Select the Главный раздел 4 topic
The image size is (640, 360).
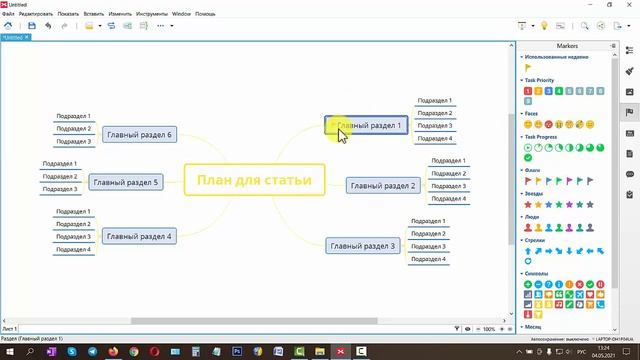[139, 236]
